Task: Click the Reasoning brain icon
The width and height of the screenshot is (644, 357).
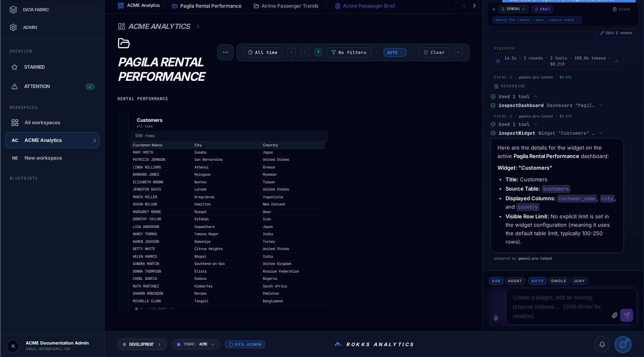Action: click(x=496, y=86)
